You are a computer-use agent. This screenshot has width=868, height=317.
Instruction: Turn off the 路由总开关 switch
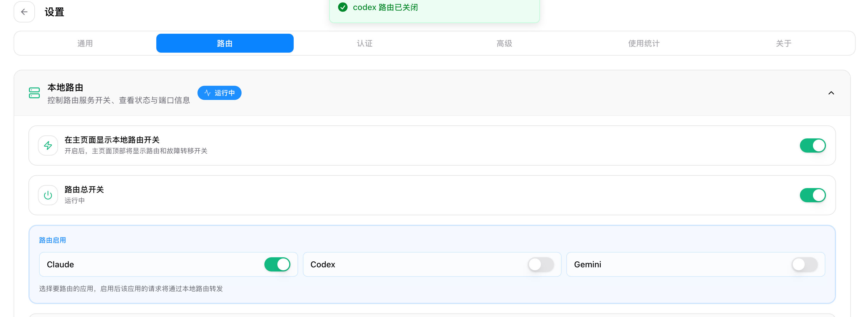[x=812, y=195]
